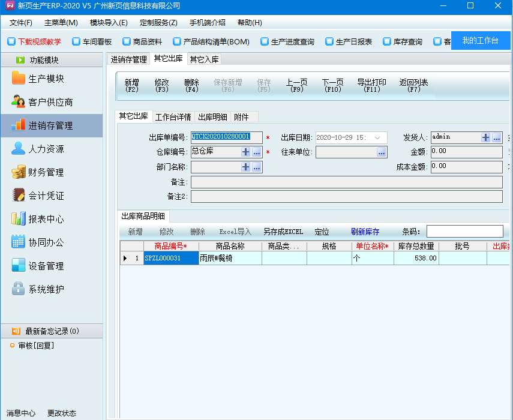This screenshot has width=513, height=420.
Task: Expand the 出库日期 date dropdown
Action: point(378,137)
